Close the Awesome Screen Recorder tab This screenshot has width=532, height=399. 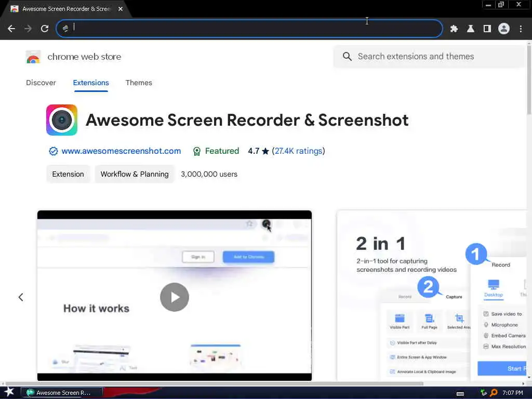[121, 9]
